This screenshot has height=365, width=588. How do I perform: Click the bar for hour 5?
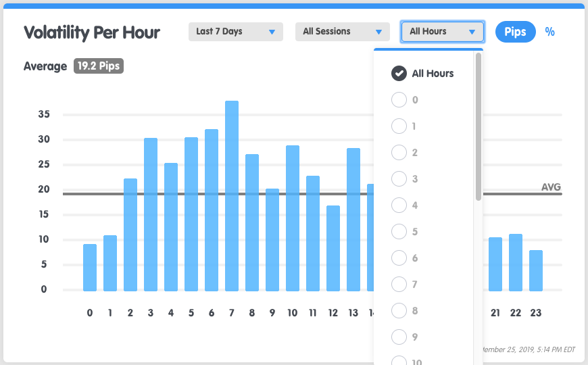tap(191, 214)
